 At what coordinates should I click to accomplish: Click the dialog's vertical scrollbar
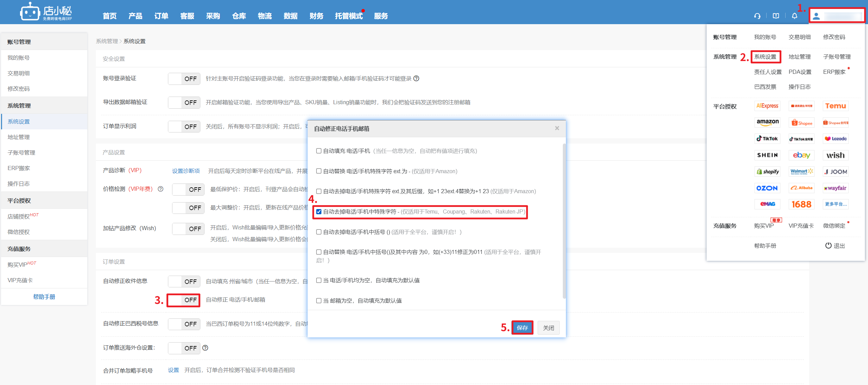564,221
